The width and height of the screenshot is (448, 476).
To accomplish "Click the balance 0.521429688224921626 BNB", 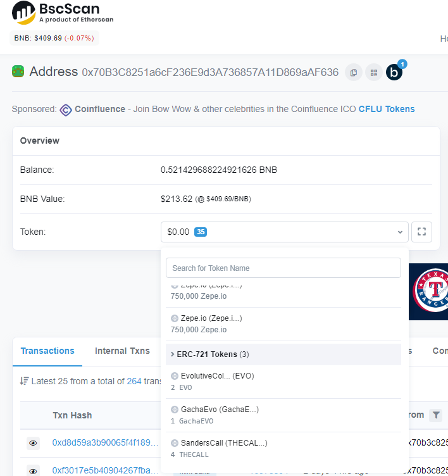I will [x=219, y=170].
